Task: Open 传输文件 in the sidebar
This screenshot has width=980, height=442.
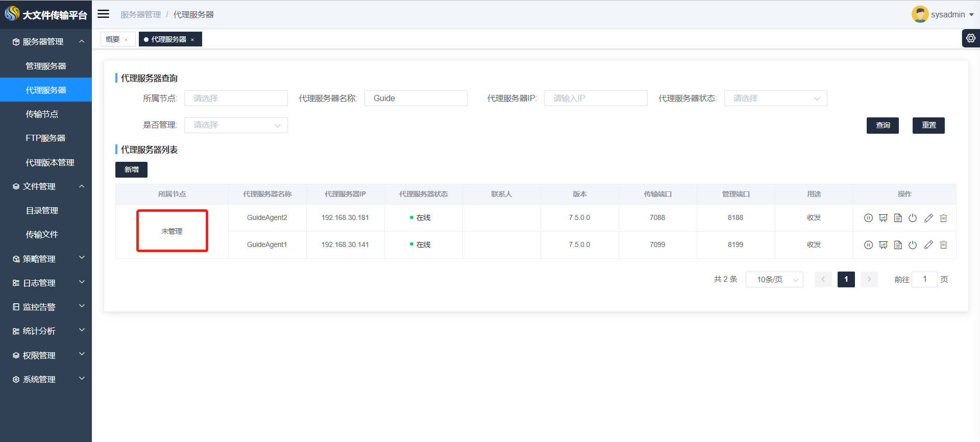Action: pos(46,235)
